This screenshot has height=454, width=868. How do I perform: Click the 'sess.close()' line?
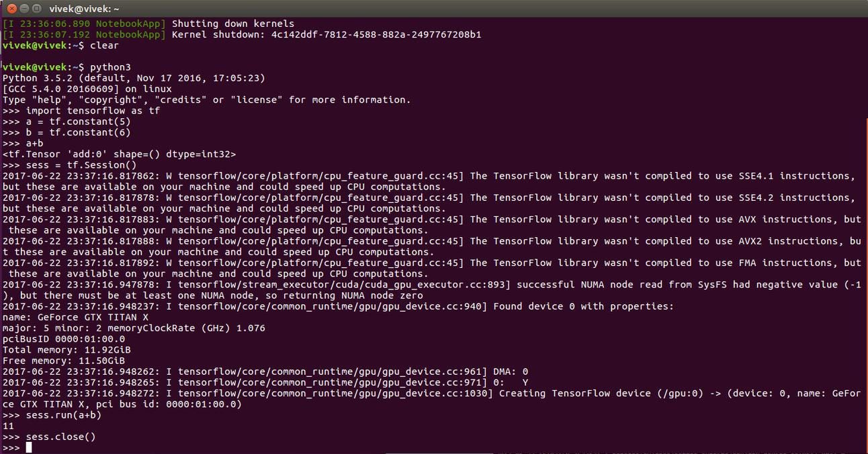[49, 437]
